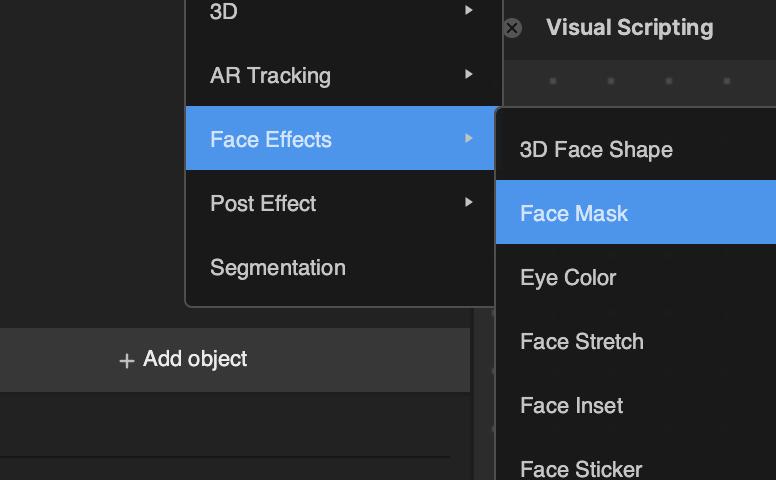Select the Face Stretch effect
Viewport: 776px width, 480px height.
pyautogui.click(x=582, y=342)
